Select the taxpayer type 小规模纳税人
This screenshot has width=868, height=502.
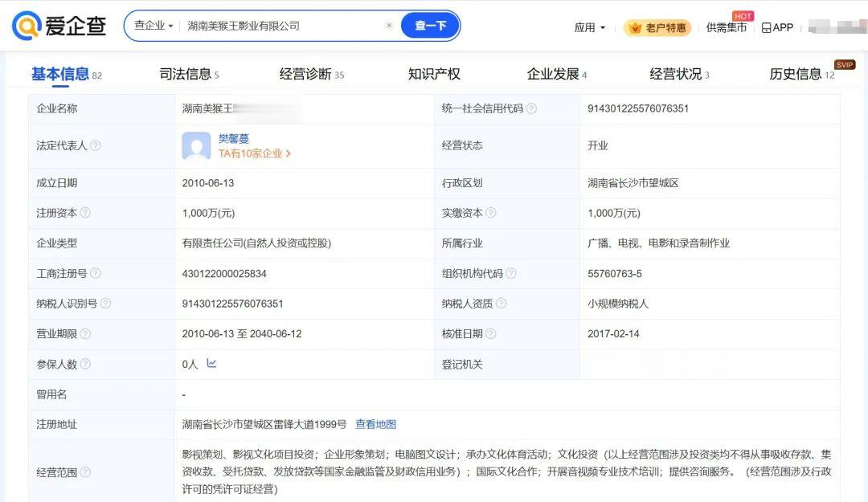coord(618,304)
